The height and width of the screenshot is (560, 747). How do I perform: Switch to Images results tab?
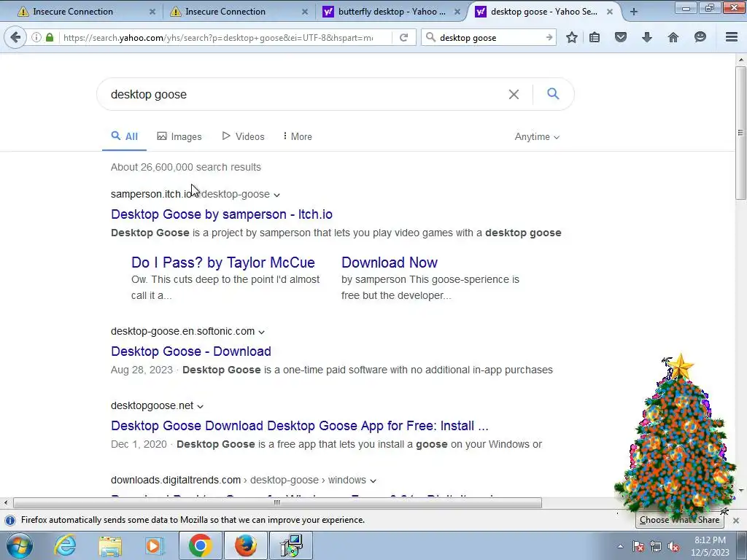(179, 136)
